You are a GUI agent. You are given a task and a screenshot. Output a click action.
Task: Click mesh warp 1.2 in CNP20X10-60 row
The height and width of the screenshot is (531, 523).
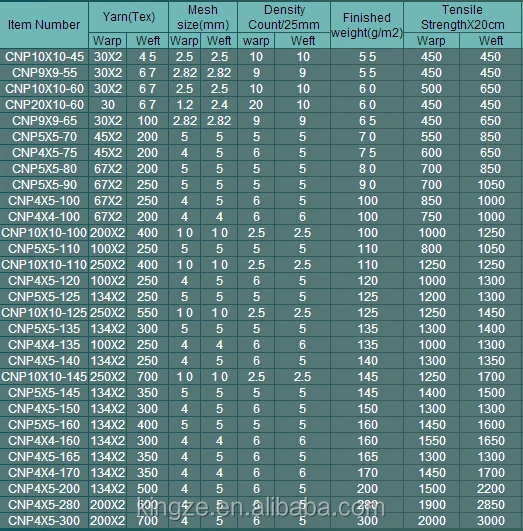pos(185,105)
